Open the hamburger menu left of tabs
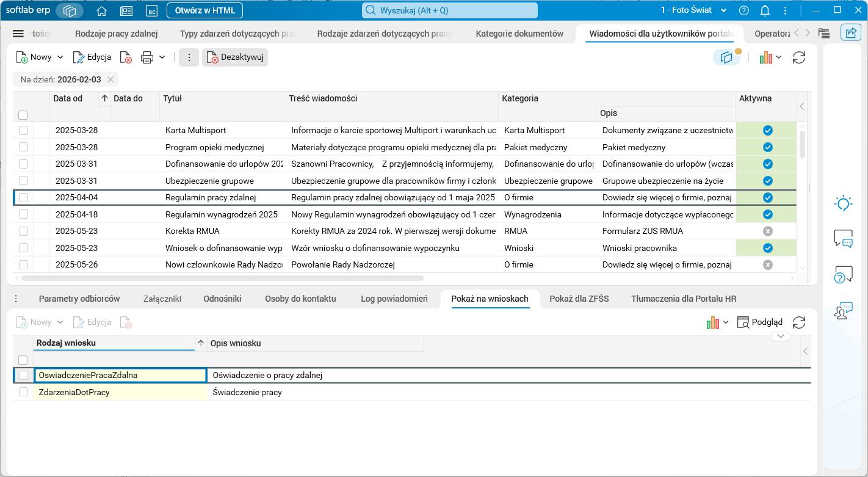This screenshot has height=477, width=868. (18, 34)
